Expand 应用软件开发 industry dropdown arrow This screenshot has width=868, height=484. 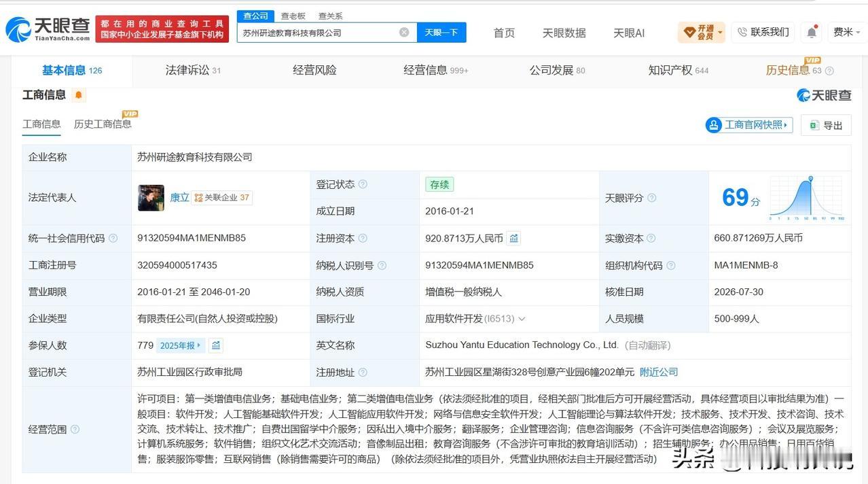click(x=522, y=319)
